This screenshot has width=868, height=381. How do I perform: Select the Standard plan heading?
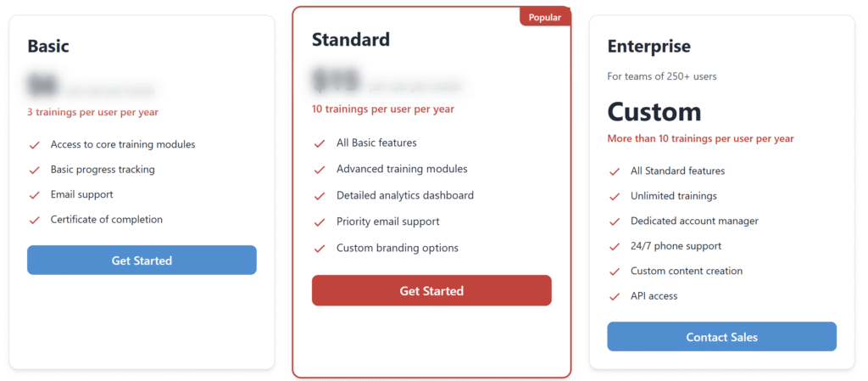[x=351, y=39]
